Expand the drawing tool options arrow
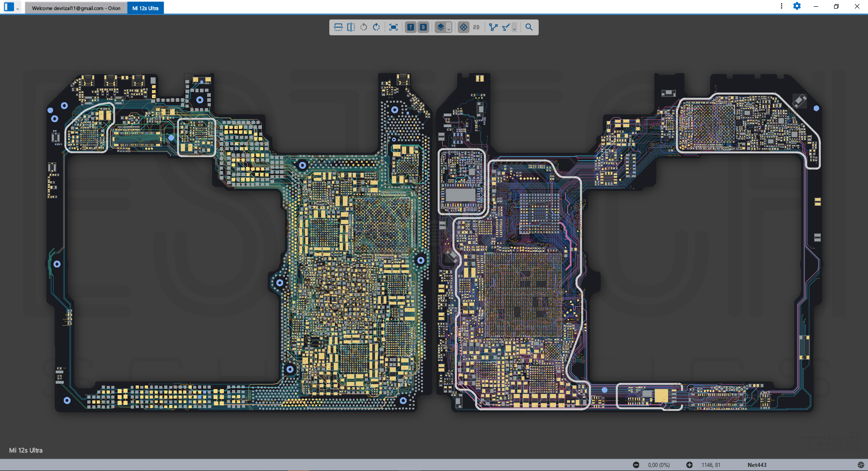 point(514,28)
